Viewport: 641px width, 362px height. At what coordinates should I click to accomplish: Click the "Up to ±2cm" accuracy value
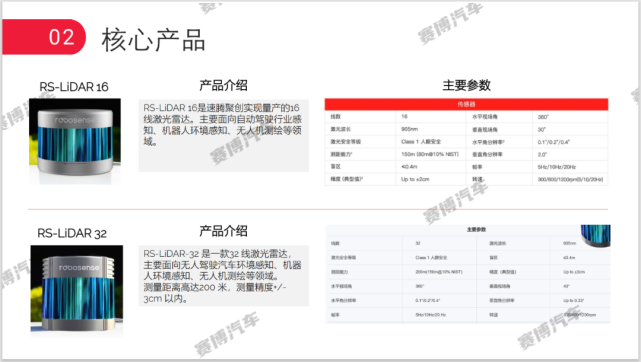[415, 179]
